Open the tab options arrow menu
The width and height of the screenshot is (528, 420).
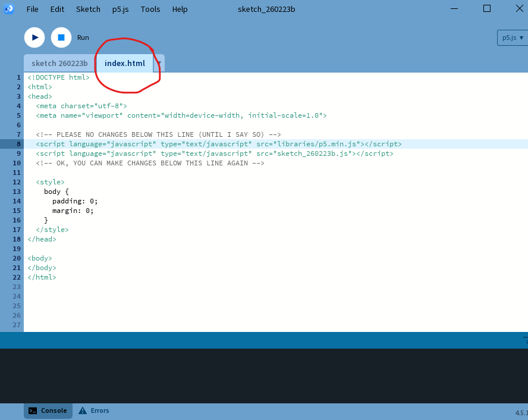coord(159,64)
